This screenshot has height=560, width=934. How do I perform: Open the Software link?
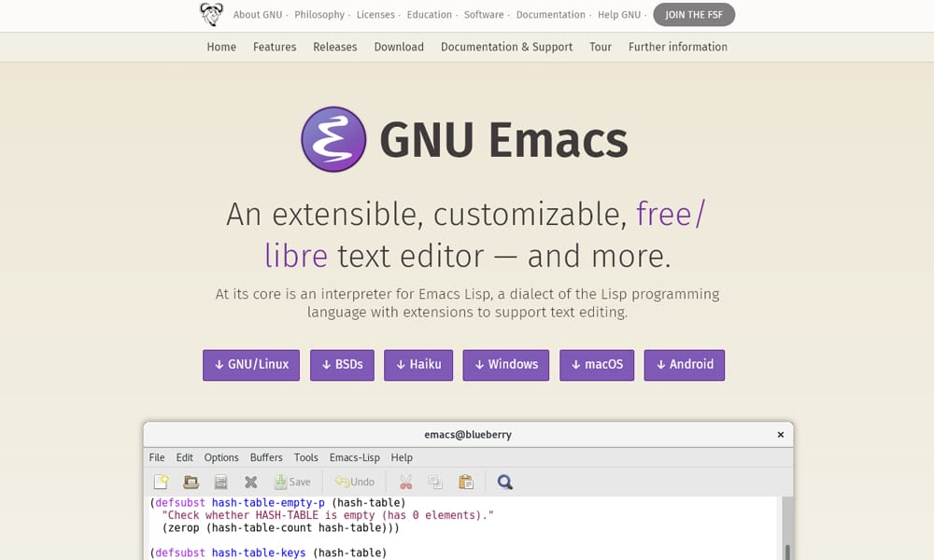click(484, 14)
